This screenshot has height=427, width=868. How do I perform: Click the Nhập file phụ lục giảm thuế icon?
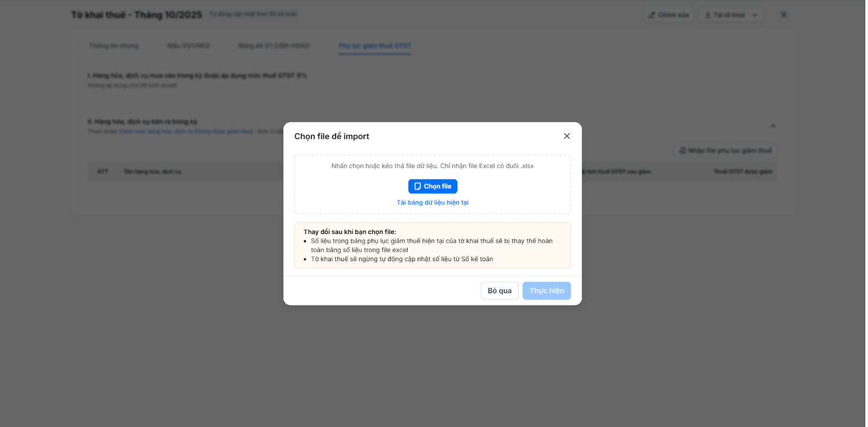point(682,151)
